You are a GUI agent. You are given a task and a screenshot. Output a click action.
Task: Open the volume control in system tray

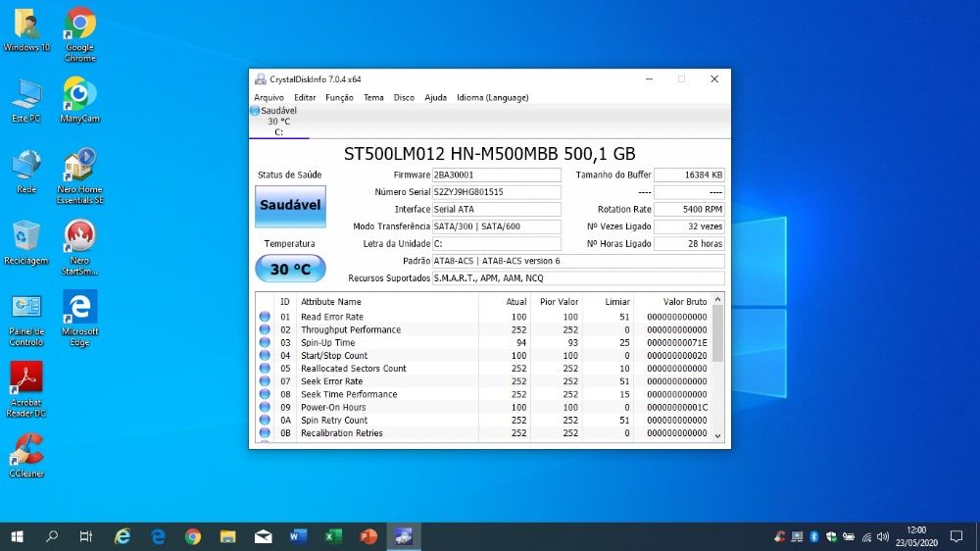(883, 536)
